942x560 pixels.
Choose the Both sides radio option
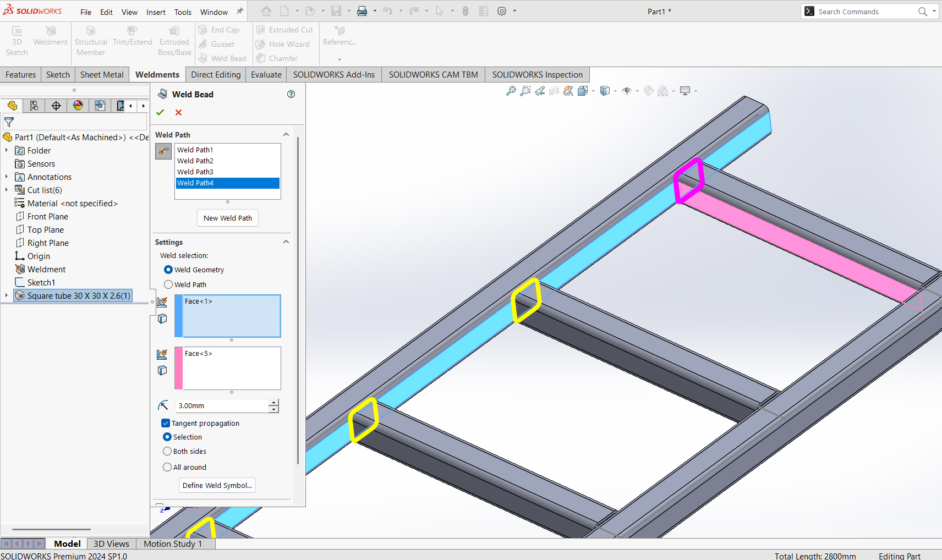click(167, 451)
